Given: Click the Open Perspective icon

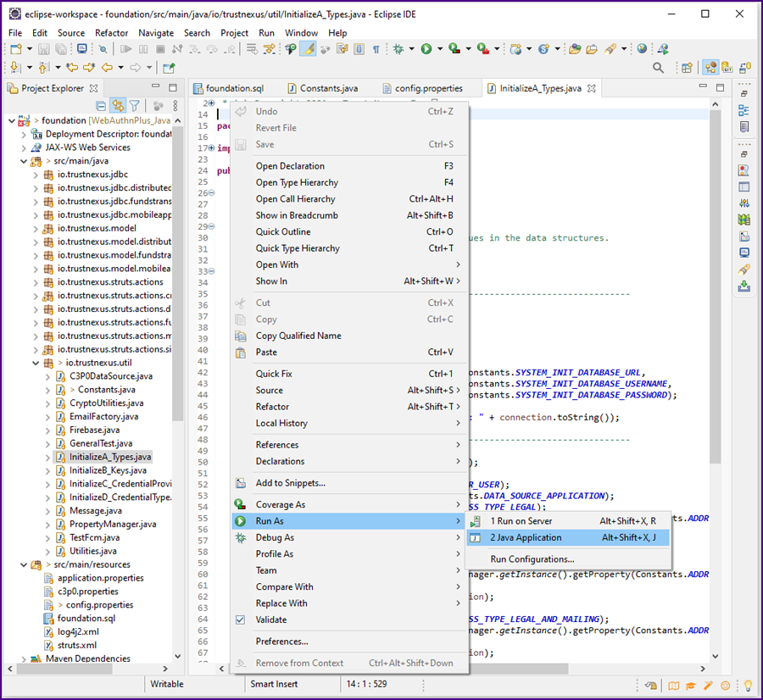Looking at the screenshot, I should pyautogui.click(x=687, y=68).
